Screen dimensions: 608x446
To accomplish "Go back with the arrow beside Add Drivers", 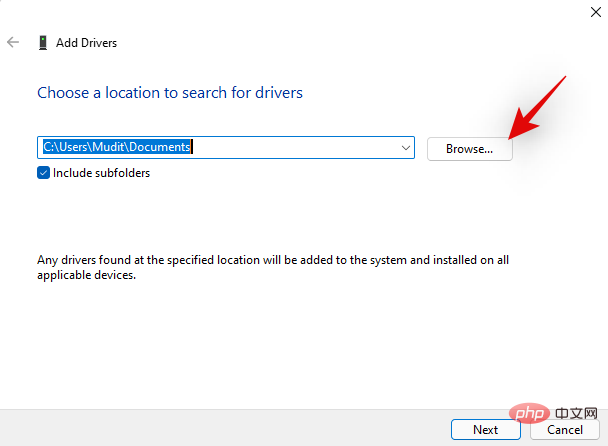I will point(13,42).
